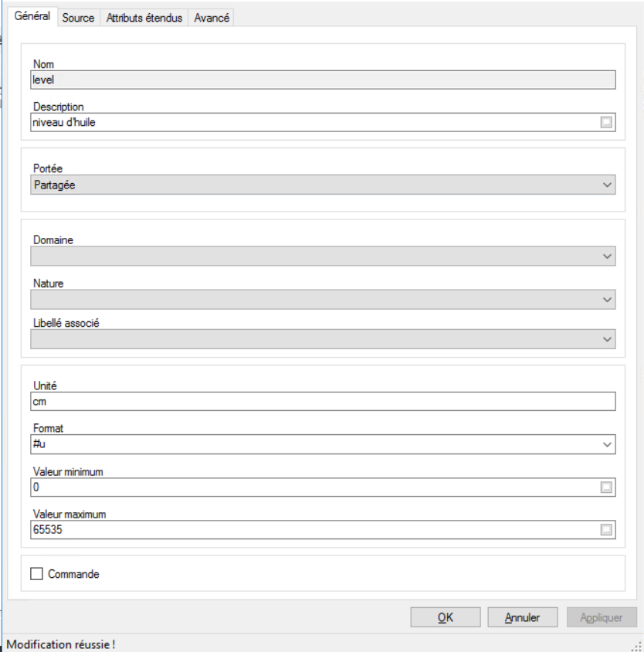
Task: Switch to the Source tab
Action: pos(78,18)
